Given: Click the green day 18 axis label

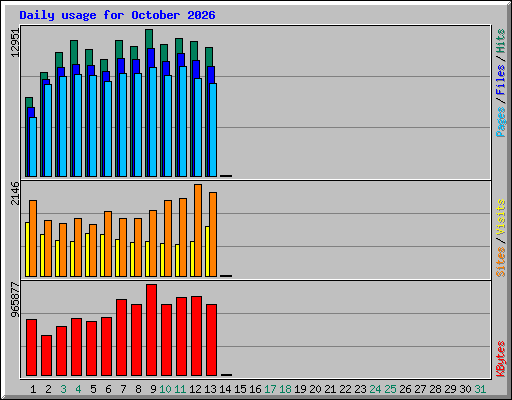Looking at the screenshot, I should pyautogui.click(x=285, y=389).
